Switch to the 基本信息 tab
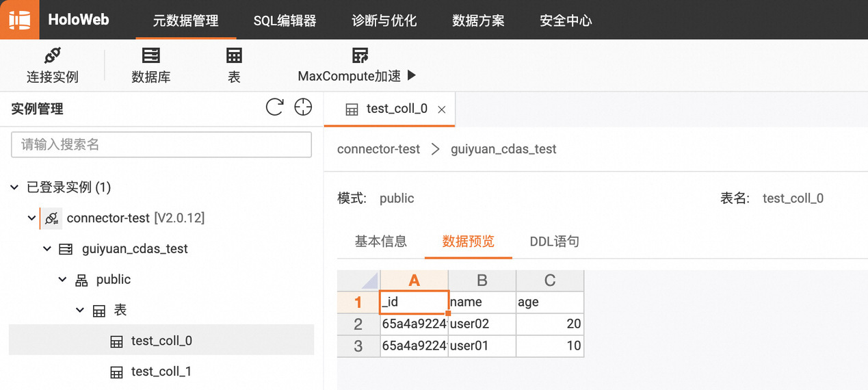This screenshot has height=390, width=868. pos(381,242)
